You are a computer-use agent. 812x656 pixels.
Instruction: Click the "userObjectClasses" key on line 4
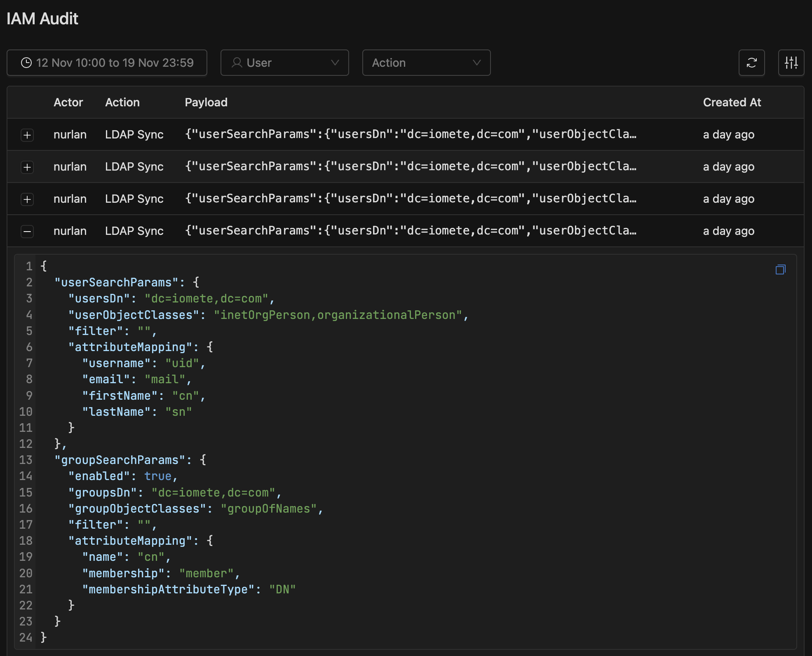point(134,315)
